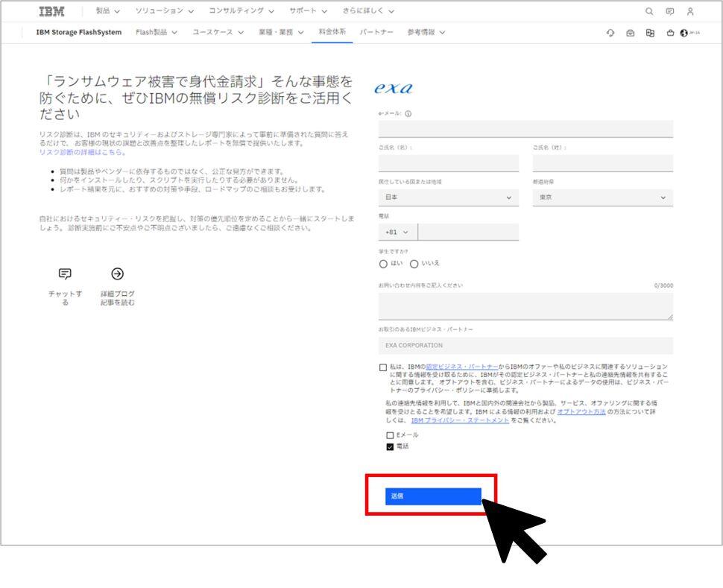
Task: Click the チャットする chat icon
Action: click(x=65, y=274)
